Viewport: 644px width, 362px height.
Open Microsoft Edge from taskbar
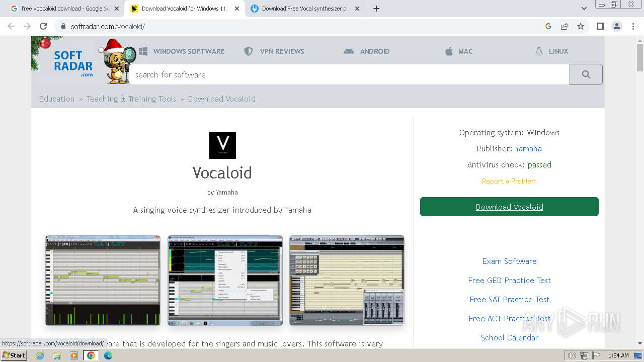pos(108,355)
